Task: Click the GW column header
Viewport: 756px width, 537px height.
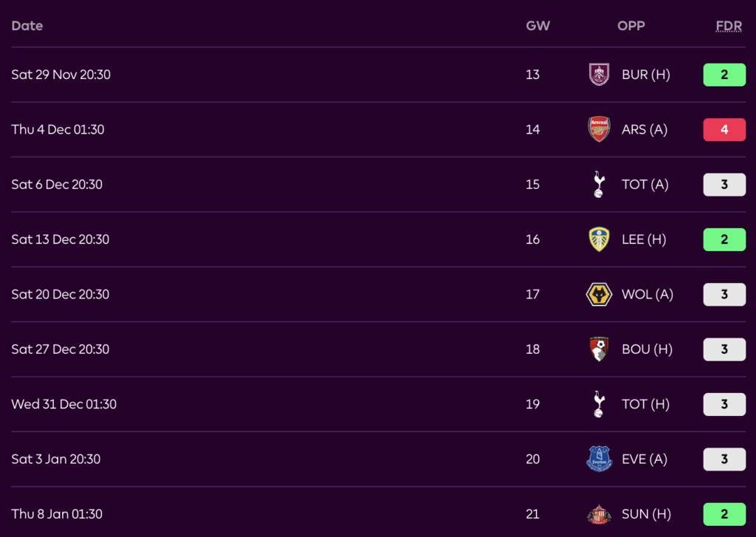Action: (x=537, y=26)
